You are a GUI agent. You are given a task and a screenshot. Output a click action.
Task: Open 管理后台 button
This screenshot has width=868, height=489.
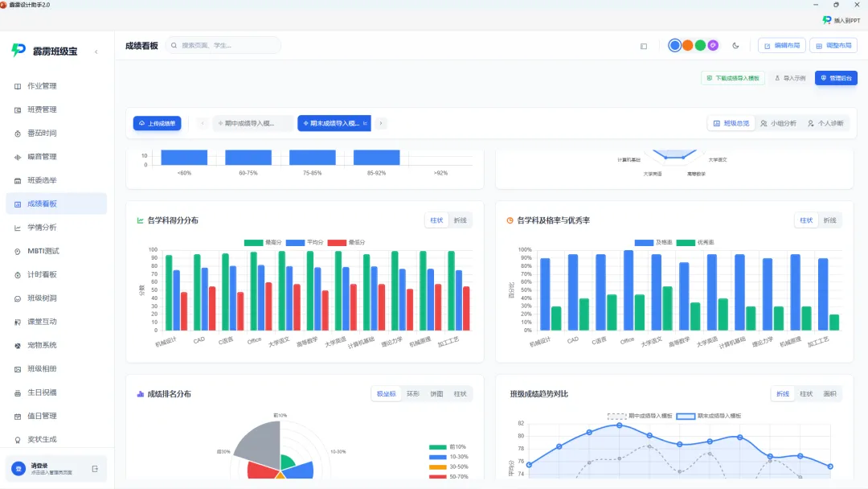[x=836, y=78]
